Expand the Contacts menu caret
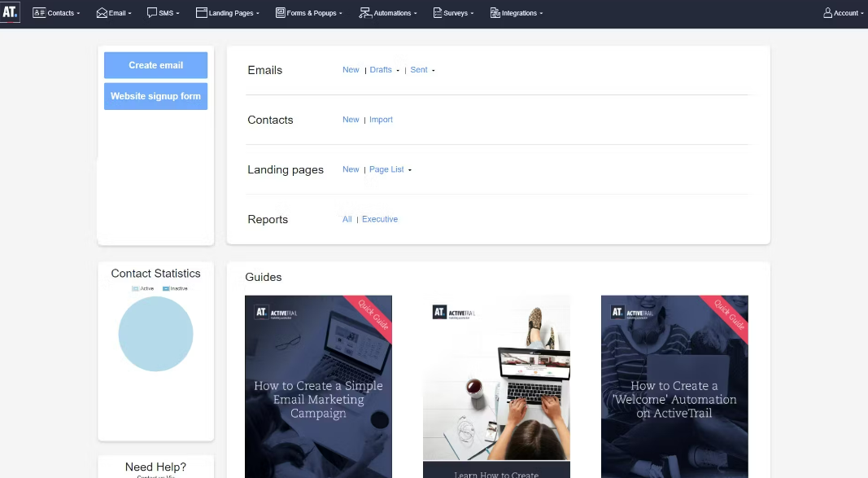The image size is (868, 478). click(79, 13)
